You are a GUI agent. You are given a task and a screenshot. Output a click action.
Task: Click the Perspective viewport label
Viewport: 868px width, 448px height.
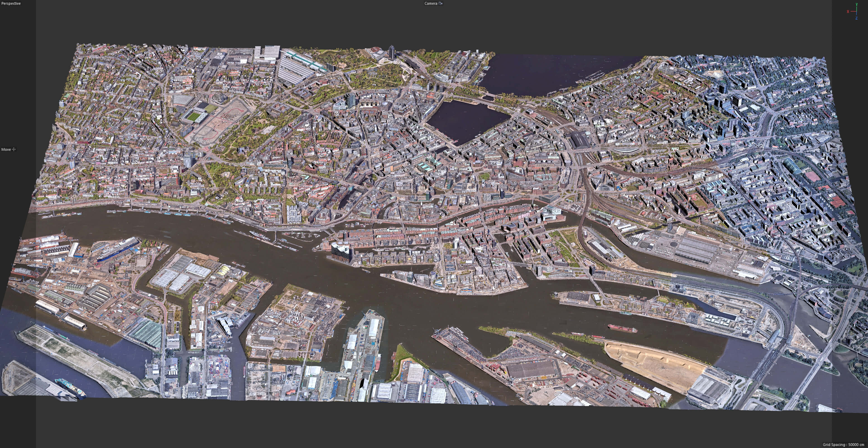click(11, 3)
